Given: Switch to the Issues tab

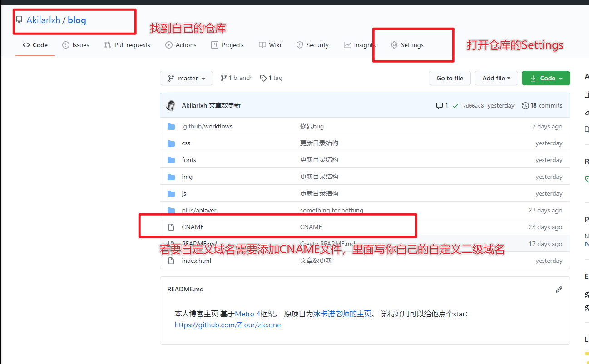Looking at the screenshot, I should [x=75, y=45].
